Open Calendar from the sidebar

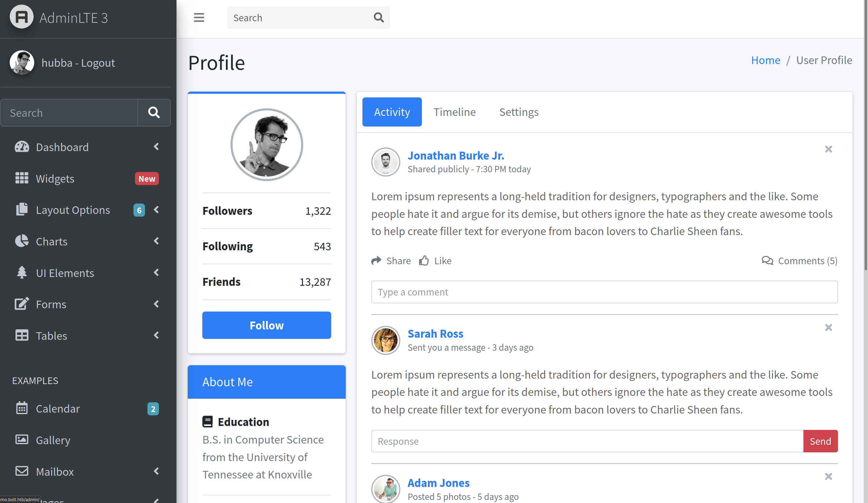[x=58, y=409]
